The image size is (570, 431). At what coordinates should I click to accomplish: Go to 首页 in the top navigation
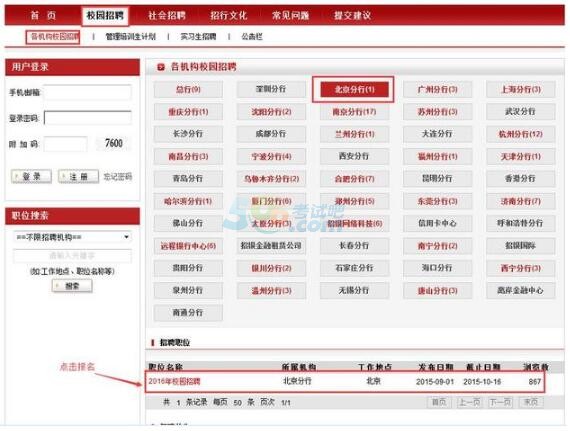(x=43, y=16)
